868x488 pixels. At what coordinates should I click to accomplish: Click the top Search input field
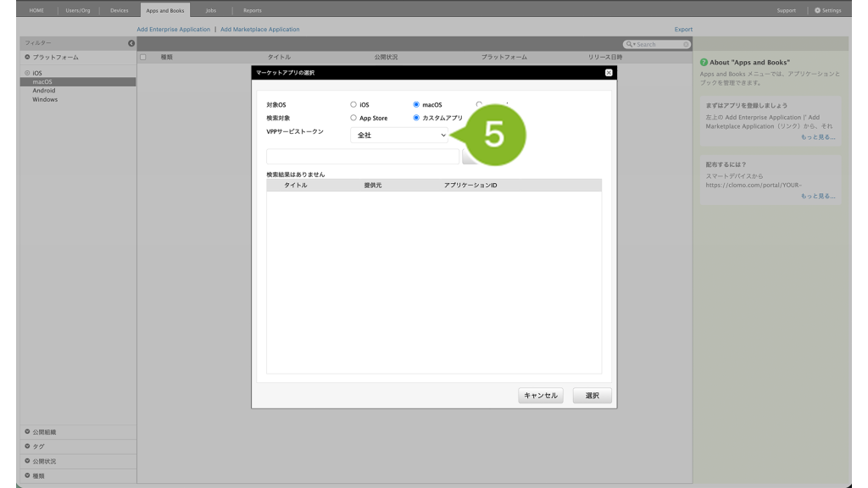tap(658, 44)
